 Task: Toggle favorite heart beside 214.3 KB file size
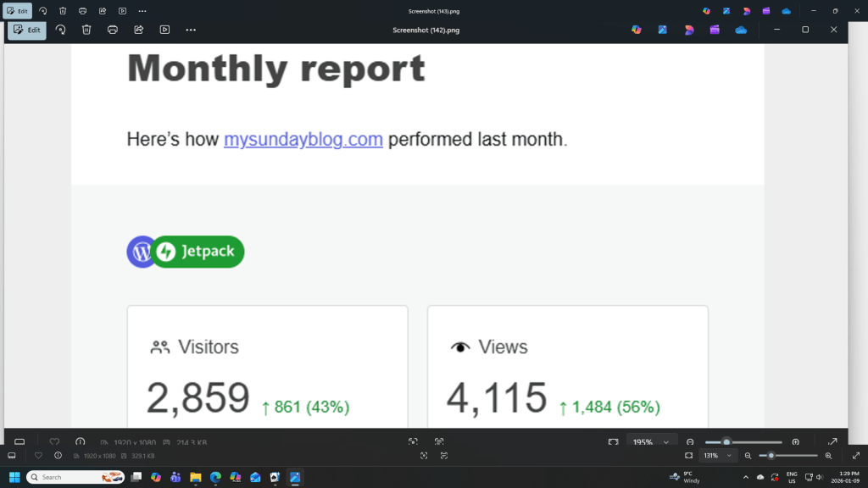tap(54, 442)
